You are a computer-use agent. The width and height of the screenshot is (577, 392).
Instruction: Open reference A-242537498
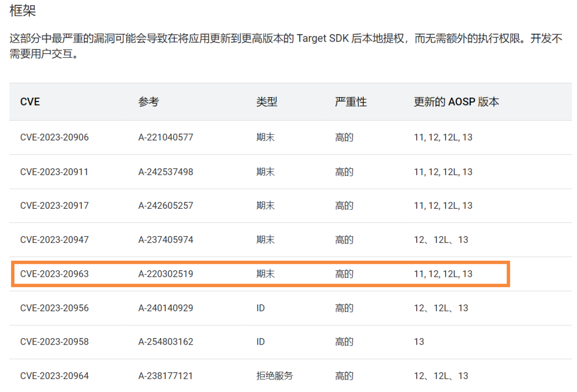click(x=166, y=172)
